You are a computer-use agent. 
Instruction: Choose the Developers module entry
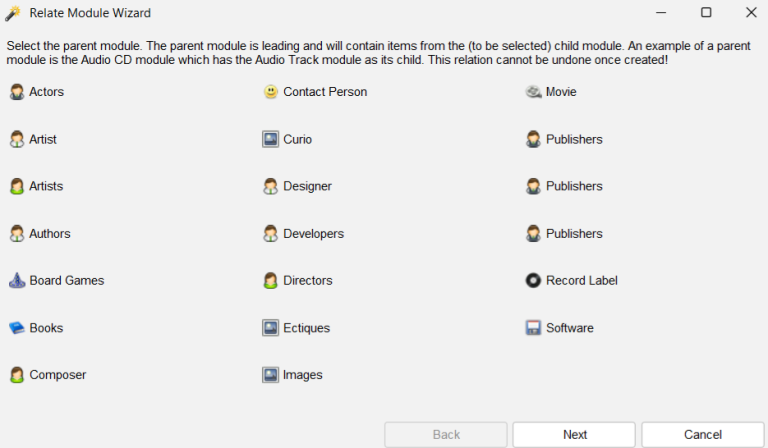[x=313, y=234]
